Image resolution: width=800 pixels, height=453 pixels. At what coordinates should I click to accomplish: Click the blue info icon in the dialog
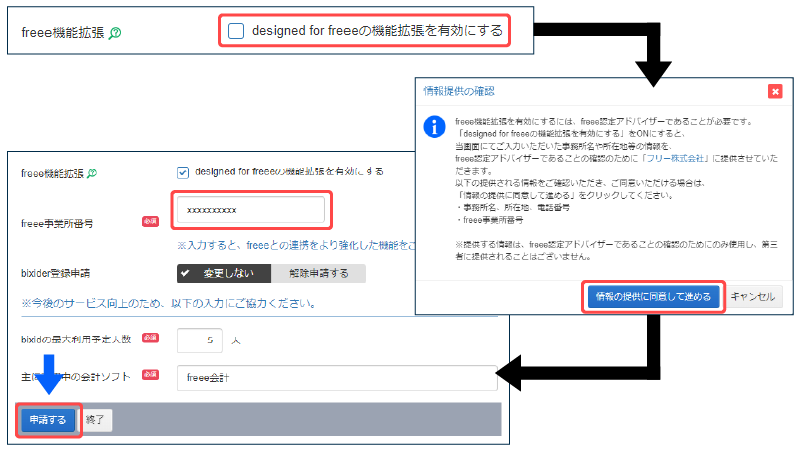tap(434, 127)
